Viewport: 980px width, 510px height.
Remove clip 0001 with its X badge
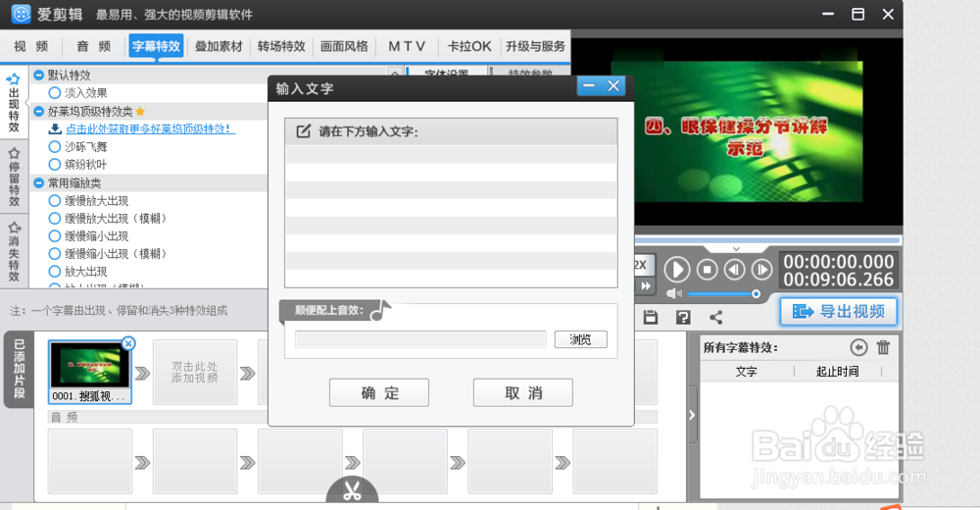pyautogui.click(x=128, y=343)
